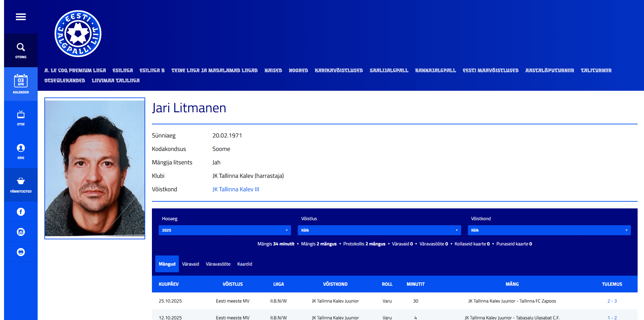Open the Noored menu item
The height and width of the screenshot is (320, 644).
click(x=298, y=71)
